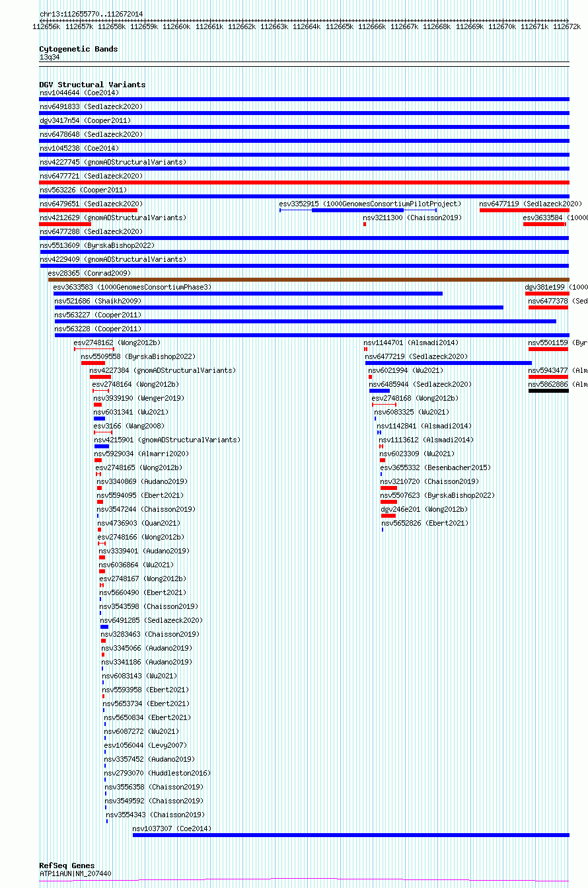This screenshot has height=888, width=588.
Task: Select esv3166 (Wang2008) variant
Action: 129,426
